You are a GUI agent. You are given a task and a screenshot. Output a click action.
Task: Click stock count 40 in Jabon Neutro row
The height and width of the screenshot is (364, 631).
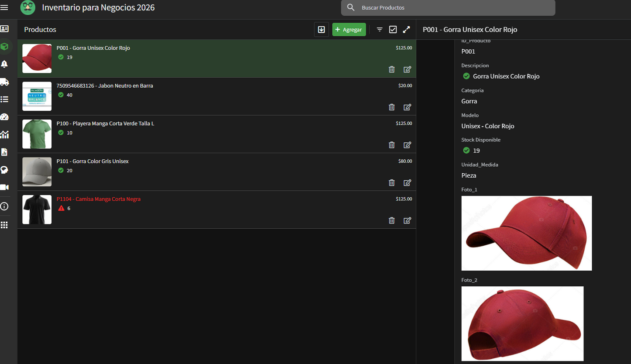coord(69,95)
